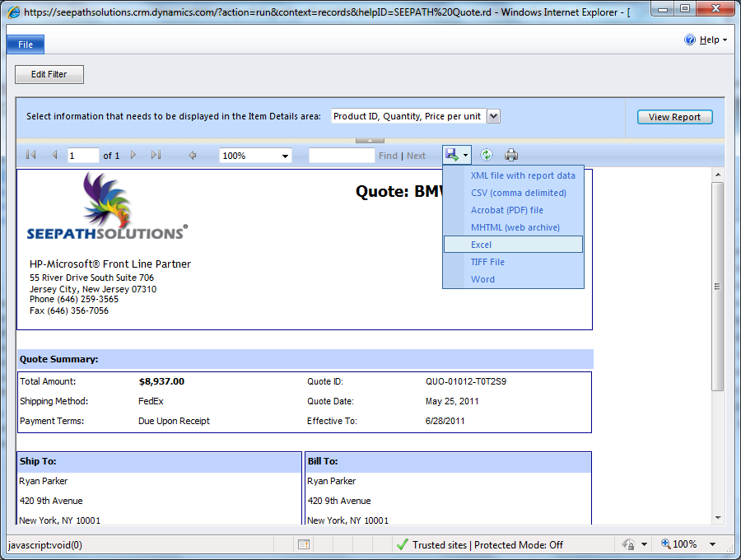Refresh the report with the green arrows icon
The width and height of the screenshot is (741, 560).
tap(487, 155)
